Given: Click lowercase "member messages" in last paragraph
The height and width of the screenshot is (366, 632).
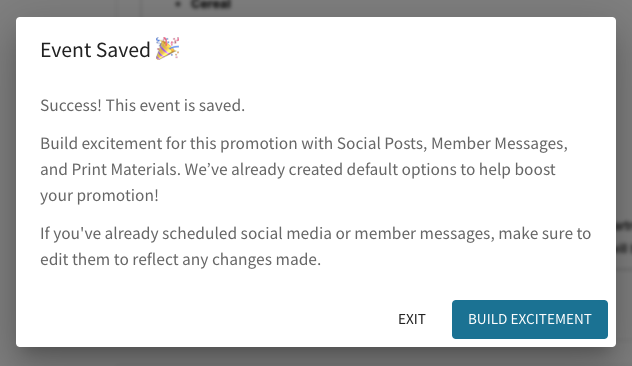Looking at the screenshot, I should pos(424,233).
